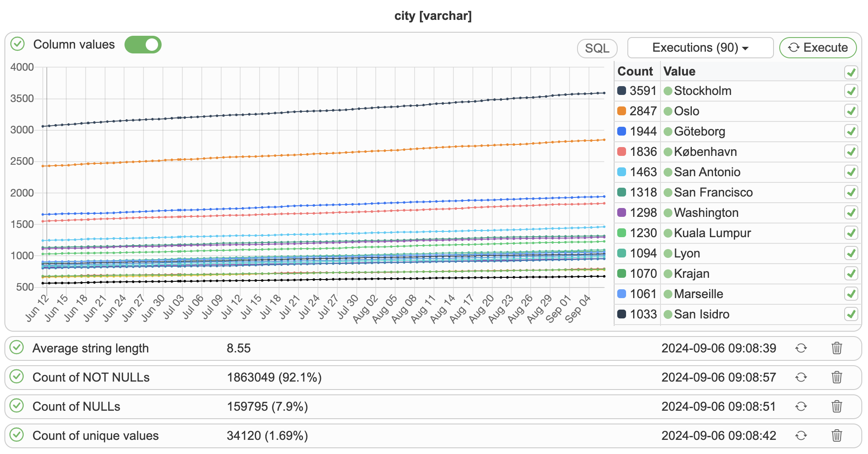Refresh the Average string length metric
The image size is (868, 454).
click(801, 348)
